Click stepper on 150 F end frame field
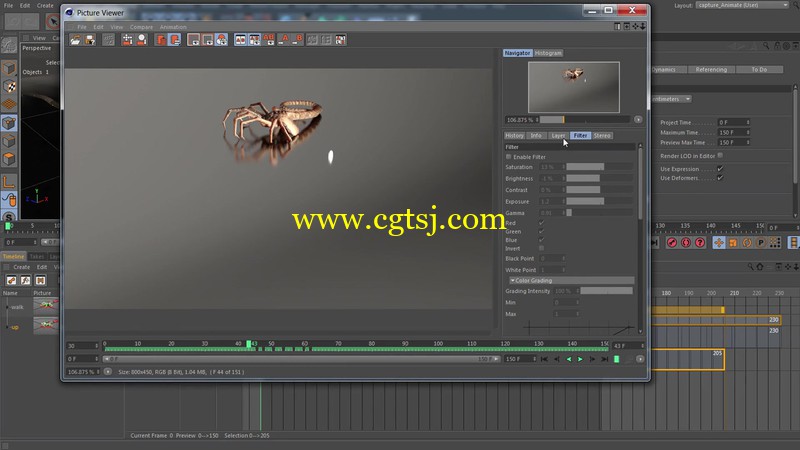 coord(534,359)
